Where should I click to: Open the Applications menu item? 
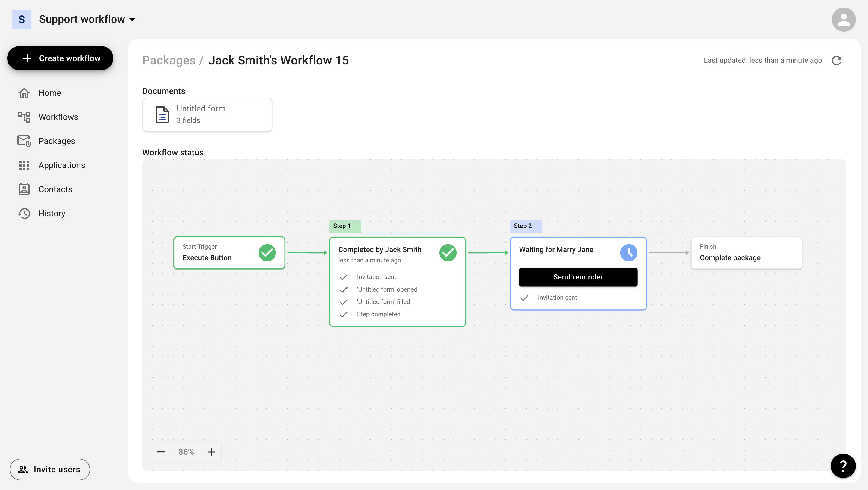coord(62,165)
